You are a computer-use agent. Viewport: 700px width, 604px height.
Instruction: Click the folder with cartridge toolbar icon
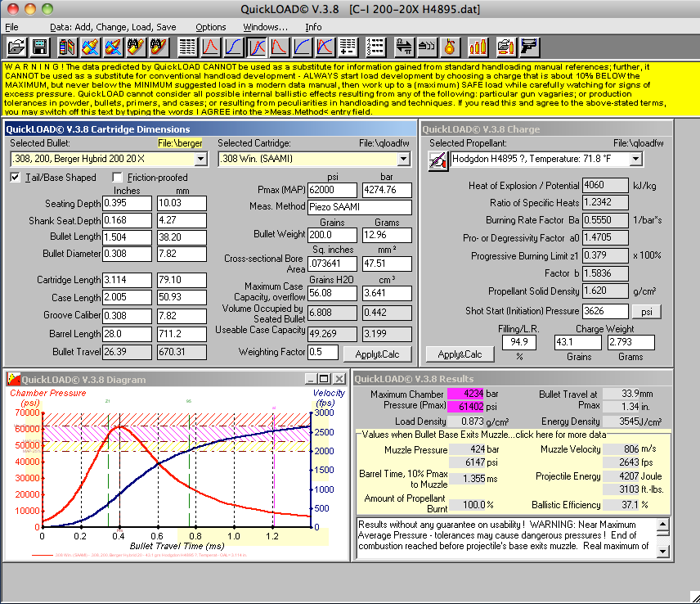[506, 47]
